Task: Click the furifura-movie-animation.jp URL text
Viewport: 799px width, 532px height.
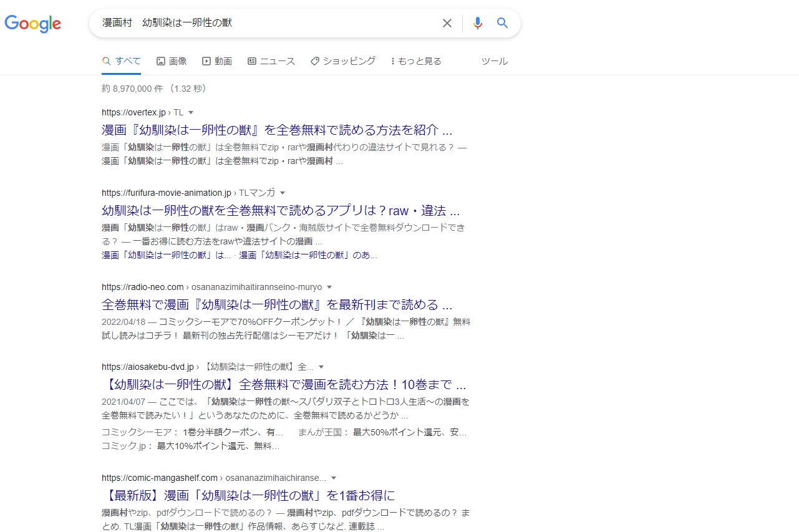Action: (x=167, y=193)
